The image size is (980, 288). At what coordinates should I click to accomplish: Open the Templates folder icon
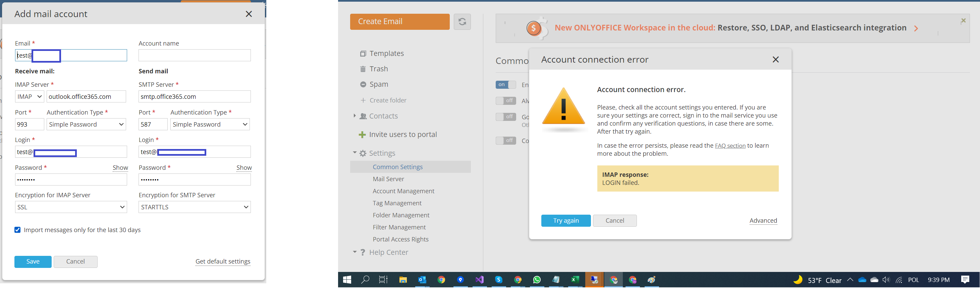pyautogui.click(x=363, y=54)
